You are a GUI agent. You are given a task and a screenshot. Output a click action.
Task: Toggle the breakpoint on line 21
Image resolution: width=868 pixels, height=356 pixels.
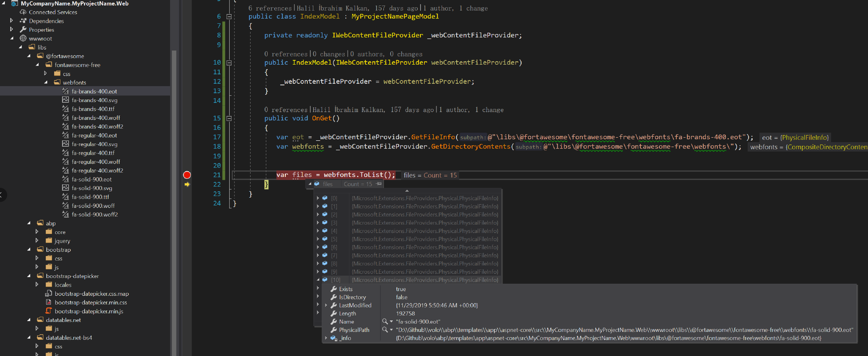[x=187, y=175]
